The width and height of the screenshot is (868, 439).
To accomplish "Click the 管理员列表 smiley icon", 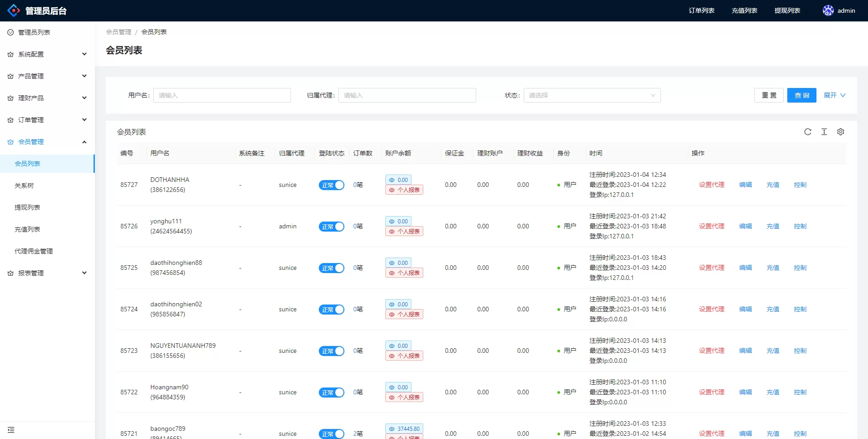I will pyautogui.click(x=10, y=32).
